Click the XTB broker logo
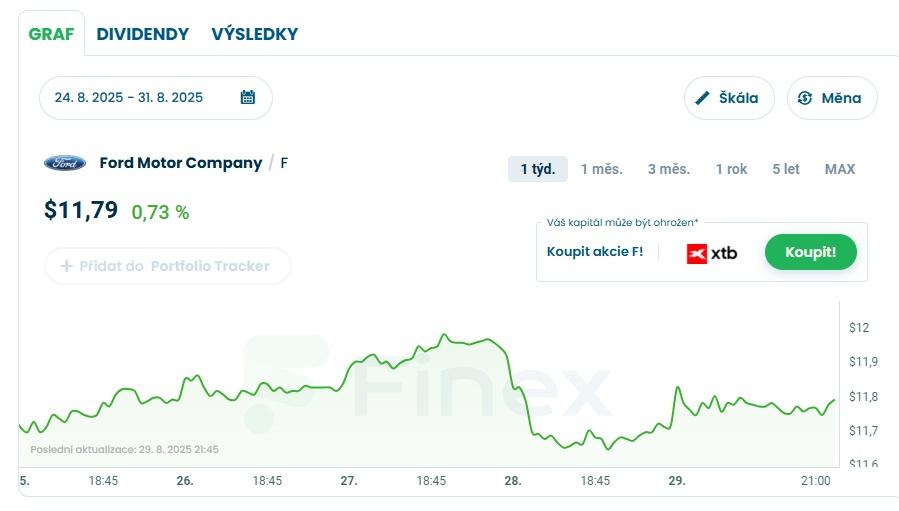Viewport: 899px width, 511px height. pos(712,253)
